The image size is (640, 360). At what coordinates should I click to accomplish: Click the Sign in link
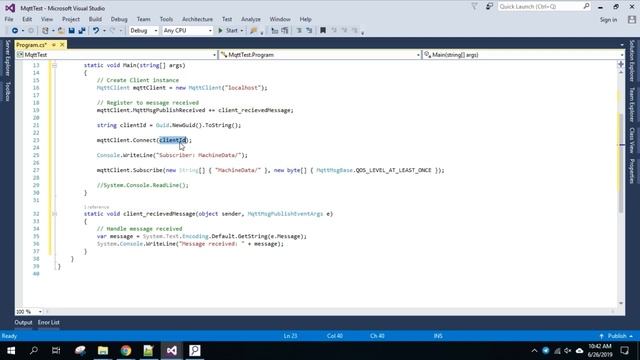click(x=608, y=20)
